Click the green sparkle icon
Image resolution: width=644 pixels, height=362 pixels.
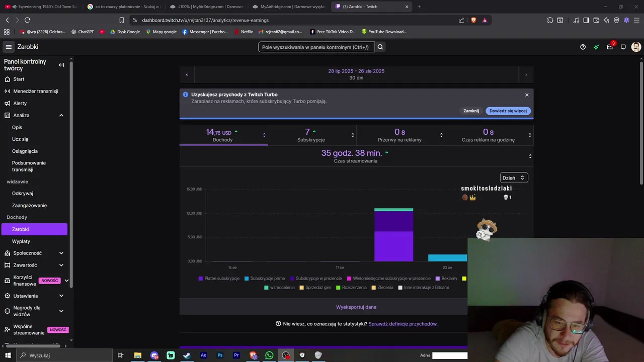click(x=596, y=47)
